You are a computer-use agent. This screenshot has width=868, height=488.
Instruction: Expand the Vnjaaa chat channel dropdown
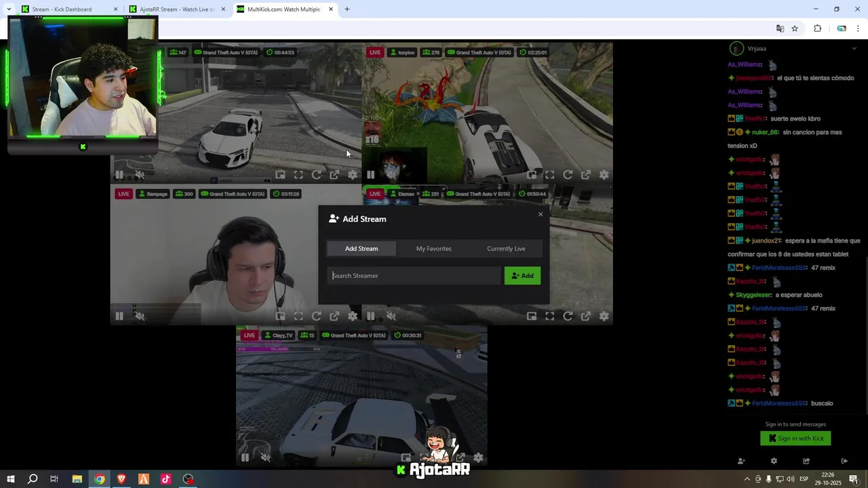[854, 48]
